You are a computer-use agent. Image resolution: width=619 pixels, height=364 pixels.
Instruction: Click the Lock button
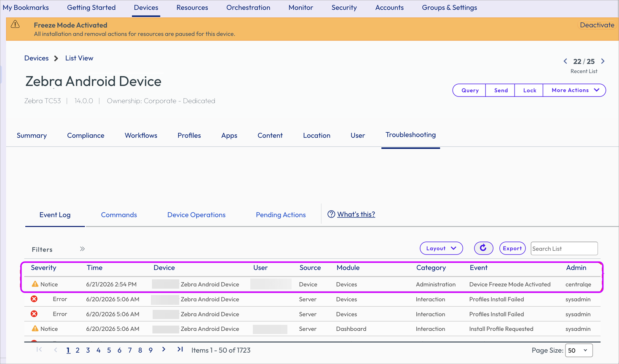click(529, 90)
